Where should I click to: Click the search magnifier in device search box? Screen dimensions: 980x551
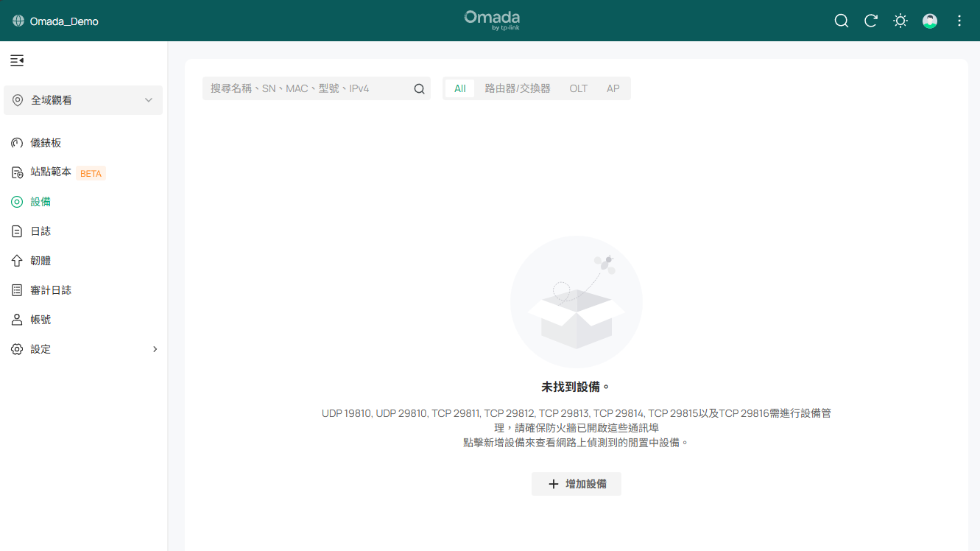coord(419,89)
